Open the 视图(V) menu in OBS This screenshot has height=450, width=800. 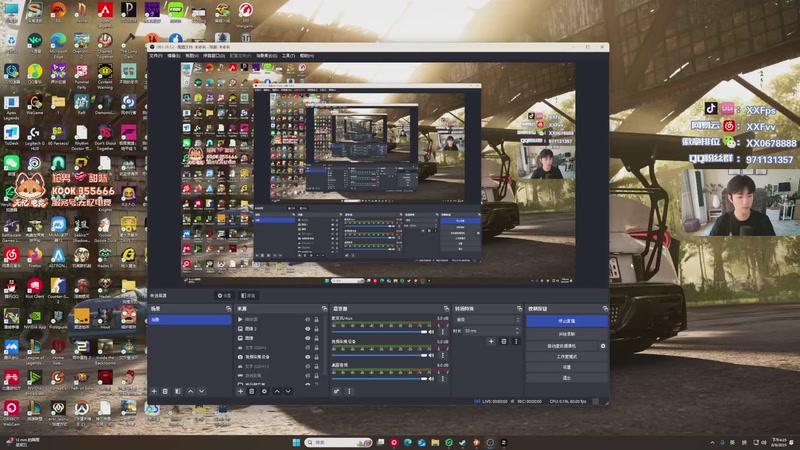(192, 56)
